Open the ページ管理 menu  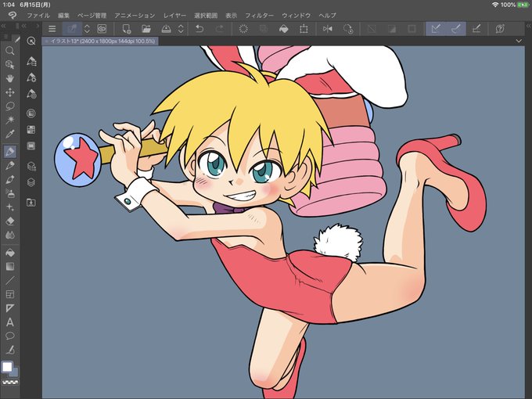point(92,16)
